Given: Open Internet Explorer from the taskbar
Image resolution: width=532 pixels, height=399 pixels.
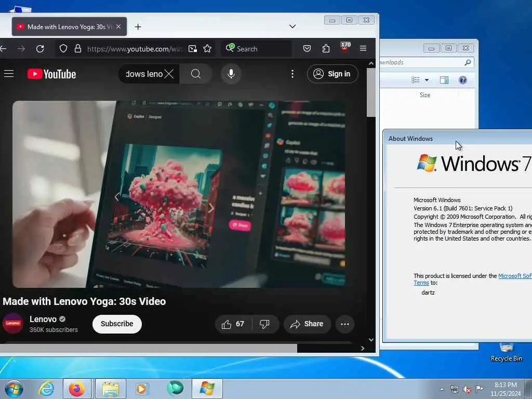Looking at the screenshot, I should click(46, 389).
